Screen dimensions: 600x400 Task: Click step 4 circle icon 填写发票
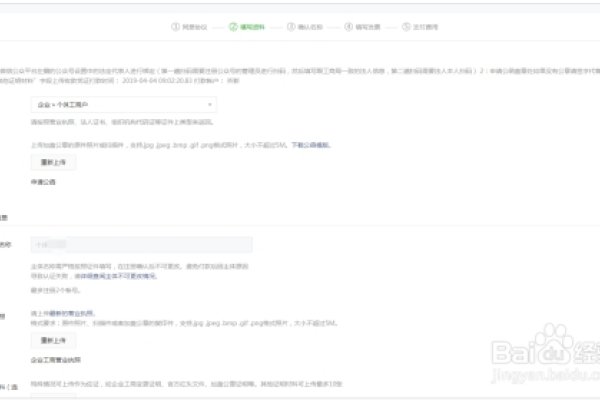click(347, 29)
